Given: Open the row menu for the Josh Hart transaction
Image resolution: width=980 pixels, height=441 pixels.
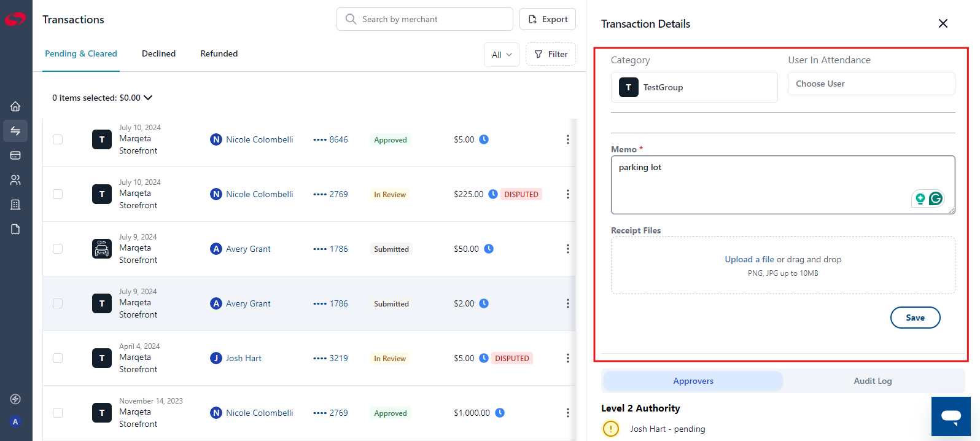Looking at the screenshot, I should [x=567, y=358].
